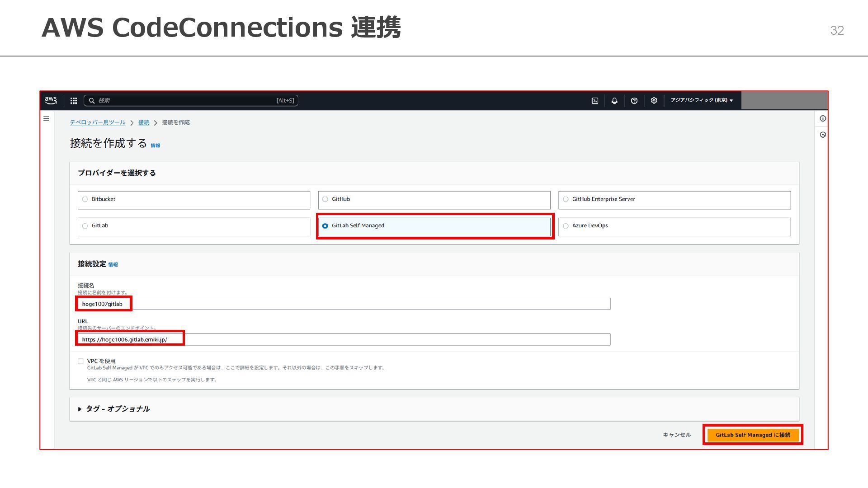Open the info panel icon on right edge
The height and width of the screenshot is (488, 868).
(823, 118)
